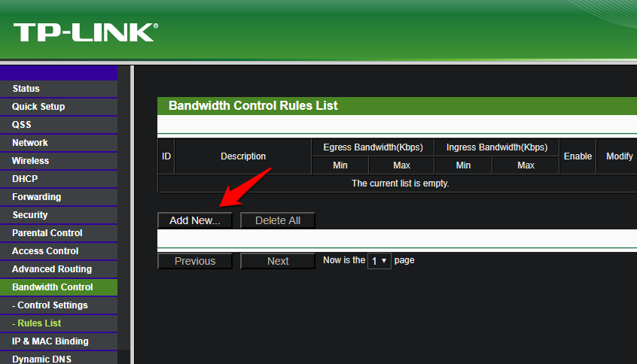
Task: Go to the Next page
Action: coord(278,261)
